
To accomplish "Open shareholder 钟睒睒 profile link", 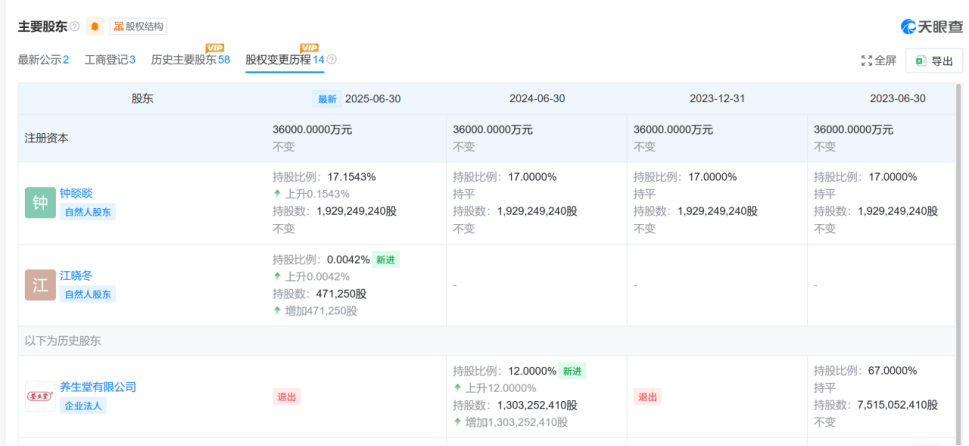I will pyautogui.click(x=76, y=194).
